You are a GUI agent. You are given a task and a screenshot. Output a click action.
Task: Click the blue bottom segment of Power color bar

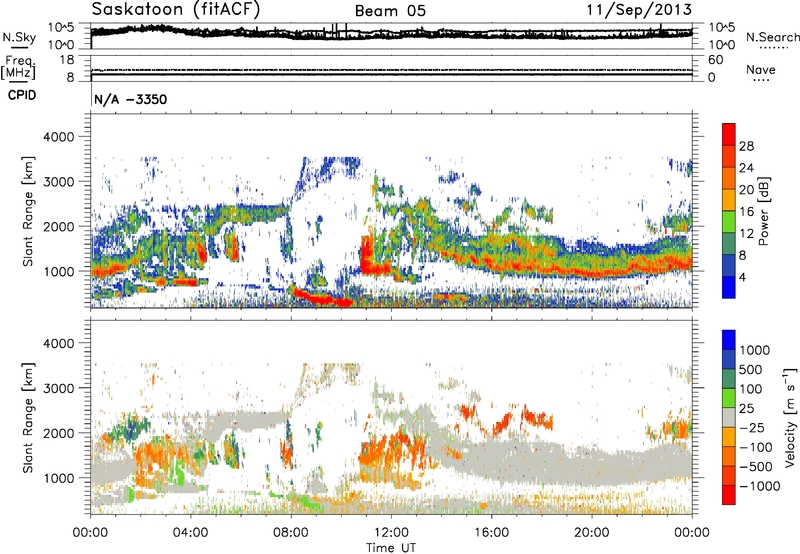tap(729, 287)
